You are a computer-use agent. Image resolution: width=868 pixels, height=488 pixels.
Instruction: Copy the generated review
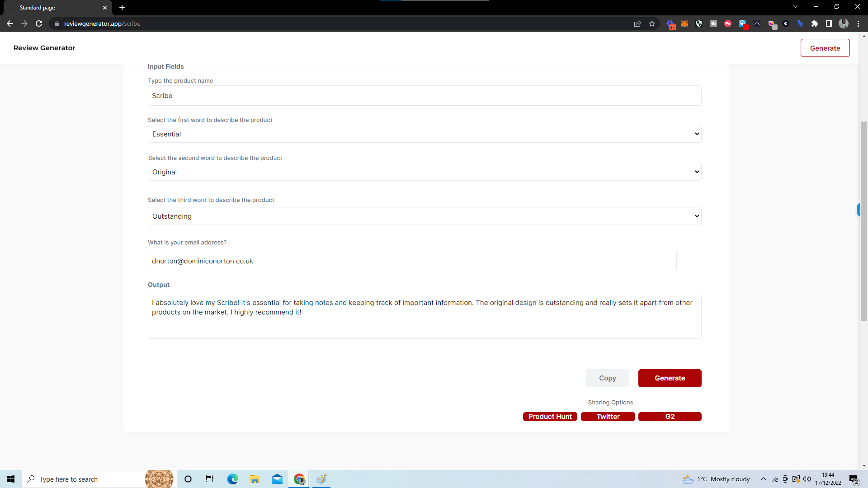(608, 378)
